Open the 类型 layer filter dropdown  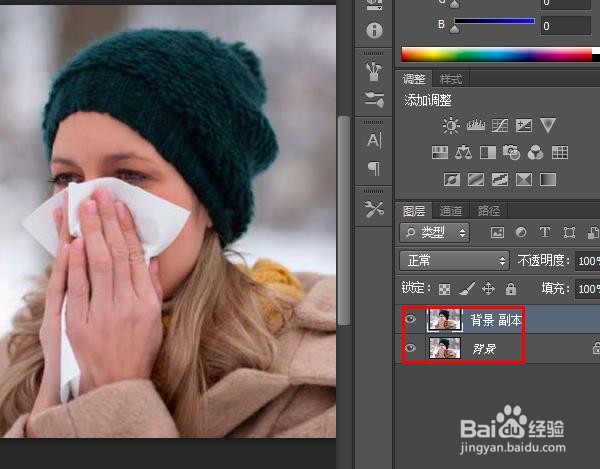click(x=434, y=232)
